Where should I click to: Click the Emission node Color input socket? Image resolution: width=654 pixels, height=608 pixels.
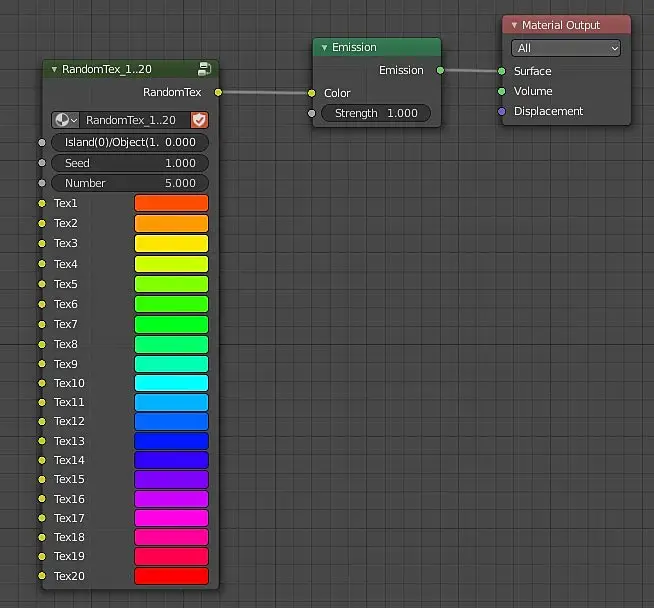point(312,93)
